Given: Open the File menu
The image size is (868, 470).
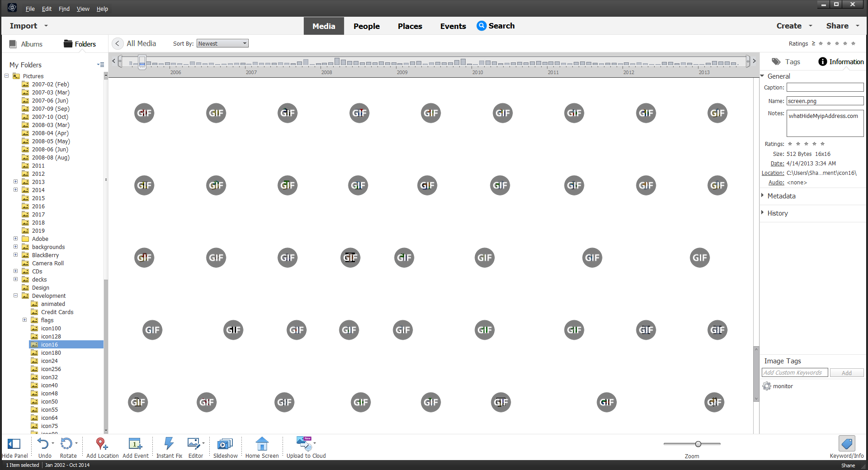Looking at the screenshot, I should (x=30, y=9).
